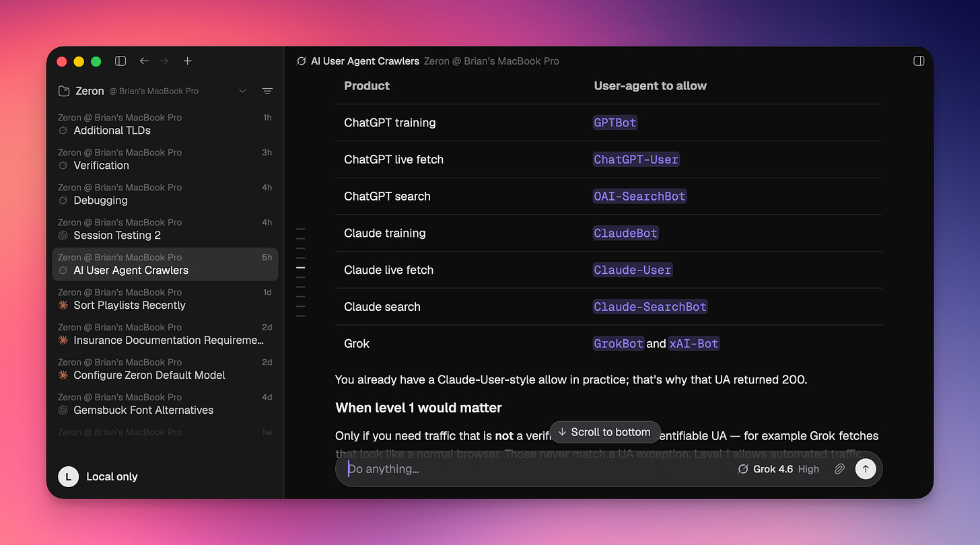Click the Grok icon beside Additional TLDs

coord(63,131)
